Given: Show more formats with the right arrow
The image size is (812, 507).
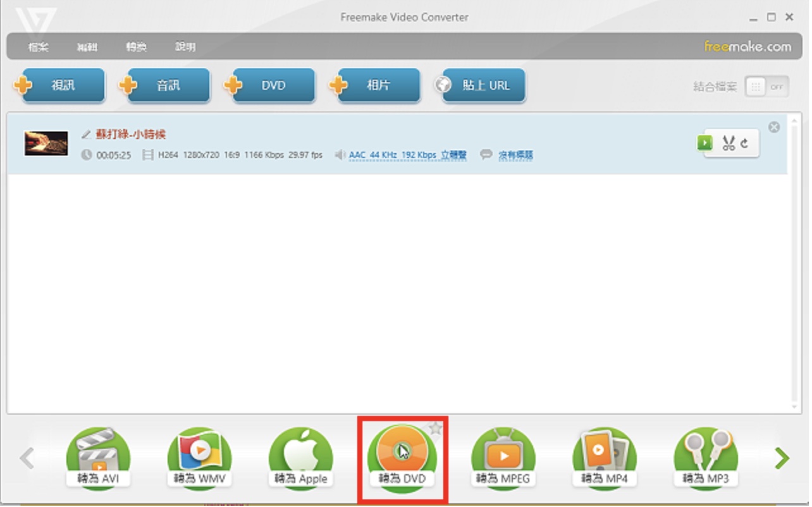Looking at the screenshot, I should (x=782, y=458).
